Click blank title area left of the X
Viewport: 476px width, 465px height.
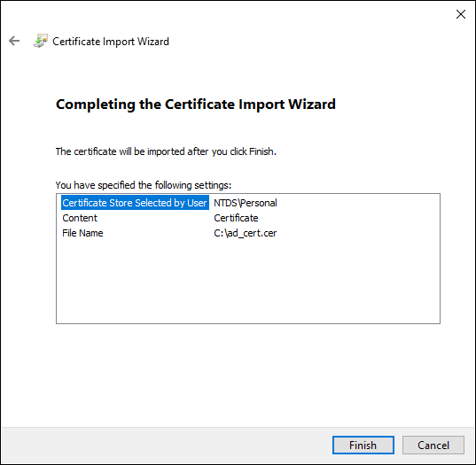303,14
